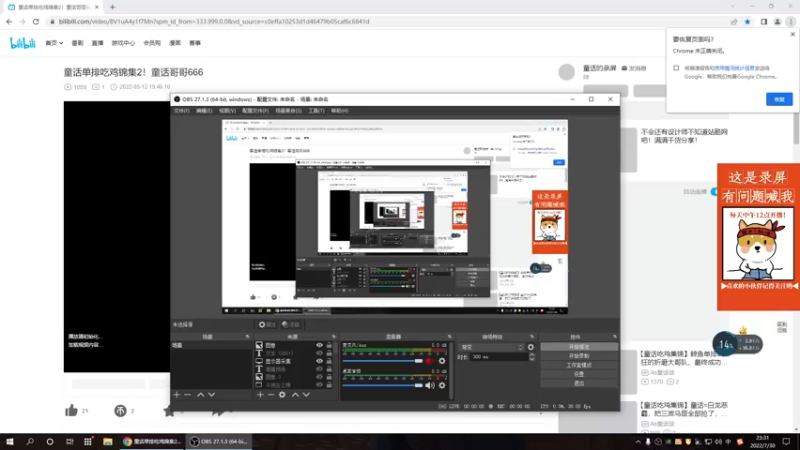Screen dimensions: 800x450
Task: Open Task View on taskbar
Action: (69, 441)
